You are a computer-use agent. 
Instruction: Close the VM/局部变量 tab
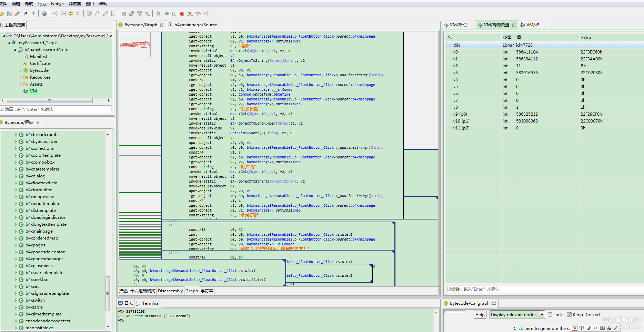click(514, 25)
